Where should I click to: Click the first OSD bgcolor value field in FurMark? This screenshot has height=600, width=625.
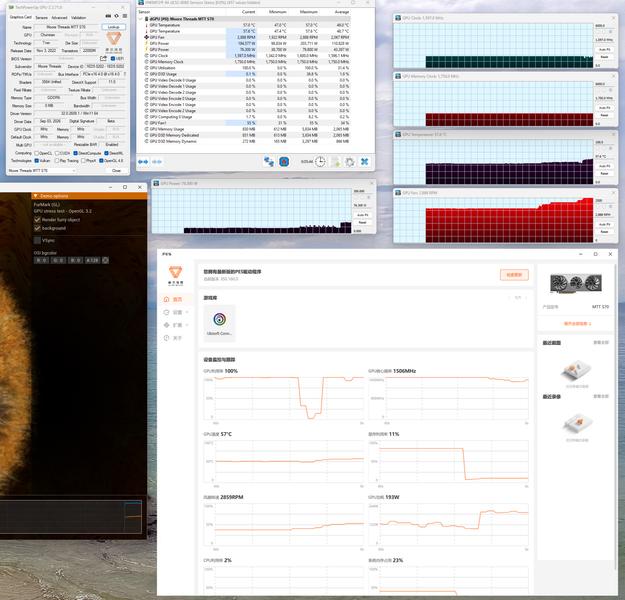pyautogui.click(x=41, y=260)
